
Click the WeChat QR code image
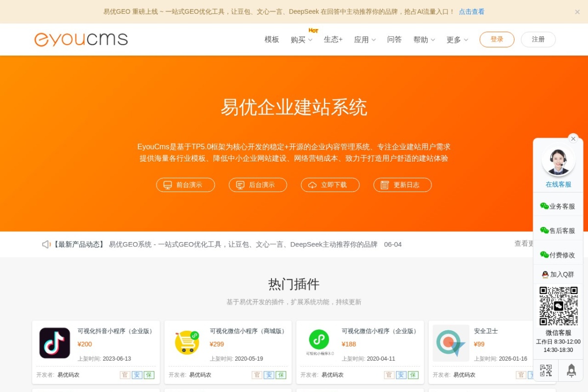559,306
